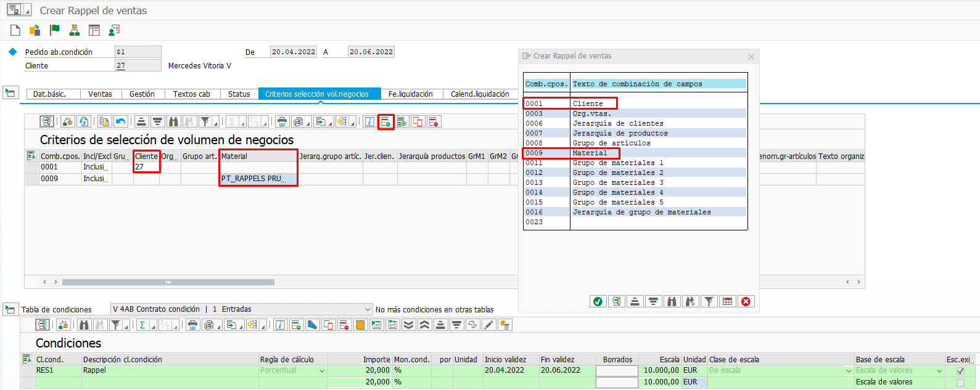
Task: Click the filter funnel icon in the popup toolbar
Action: [709, 301]
